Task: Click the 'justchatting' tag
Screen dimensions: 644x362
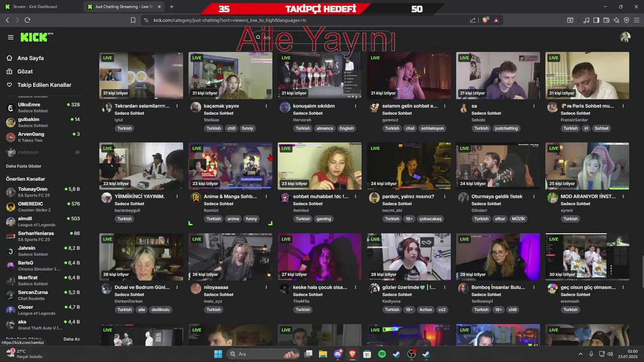Action: point(506,128)
